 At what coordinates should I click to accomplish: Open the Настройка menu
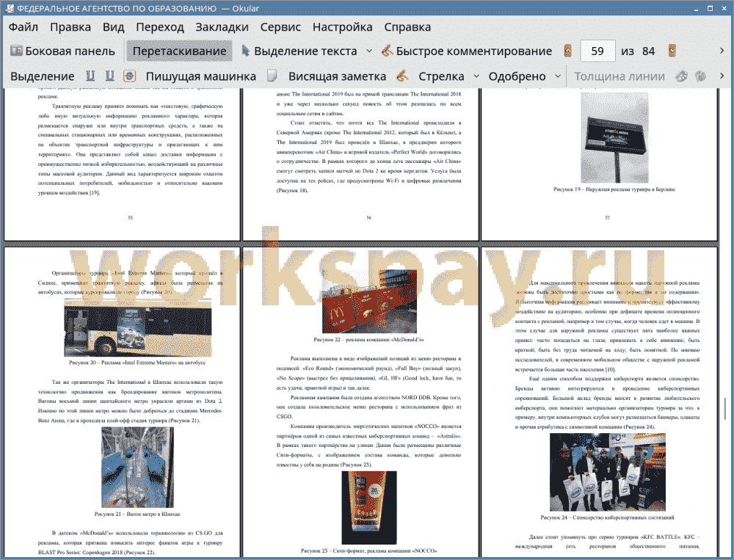(342, 27)
